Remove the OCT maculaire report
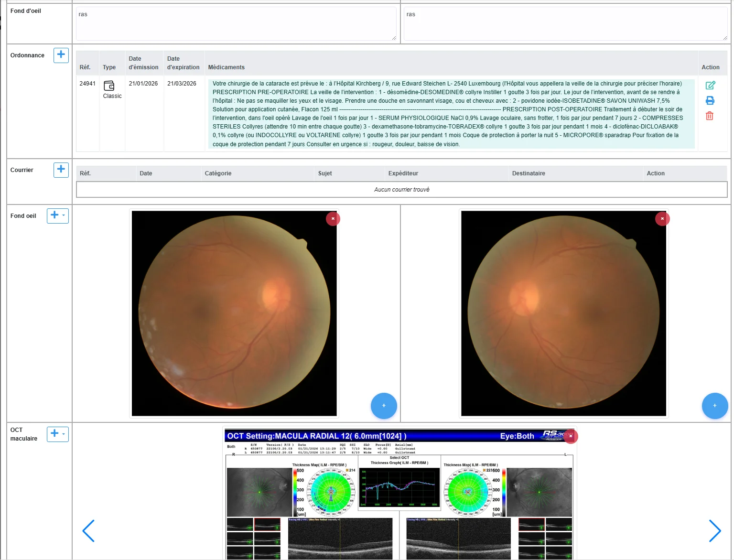 [571, 436]
